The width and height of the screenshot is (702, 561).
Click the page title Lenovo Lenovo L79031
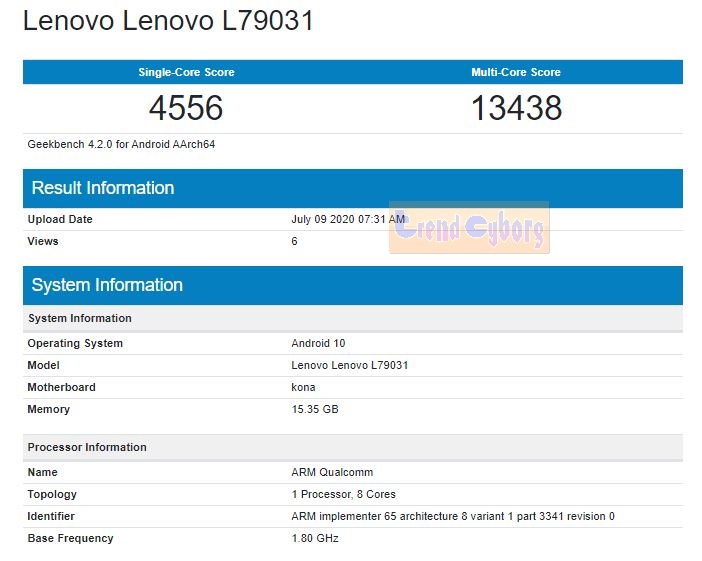pos(168,21)
